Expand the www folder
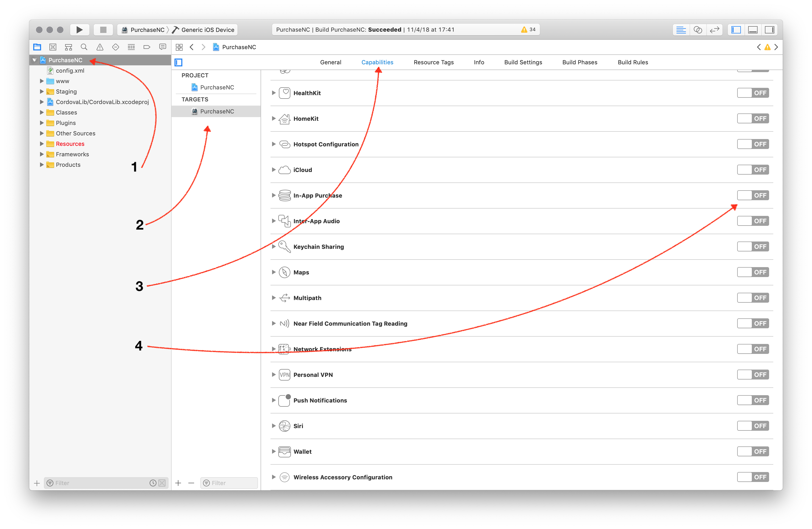 coord(42,81)
